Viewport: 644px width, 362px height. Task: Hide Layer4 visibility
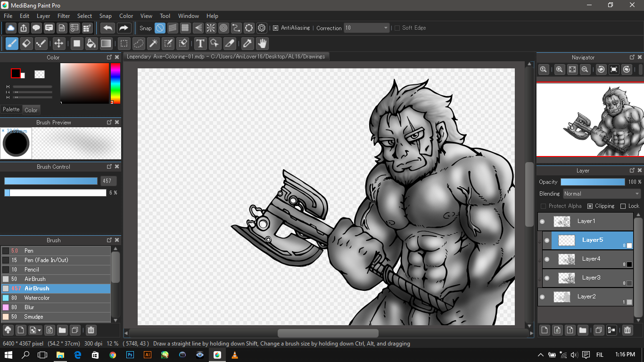point(547,259)
